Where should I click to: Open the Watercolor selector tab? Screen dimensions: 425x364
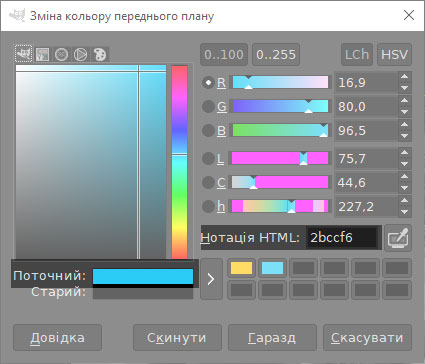[x=62, y=54]
